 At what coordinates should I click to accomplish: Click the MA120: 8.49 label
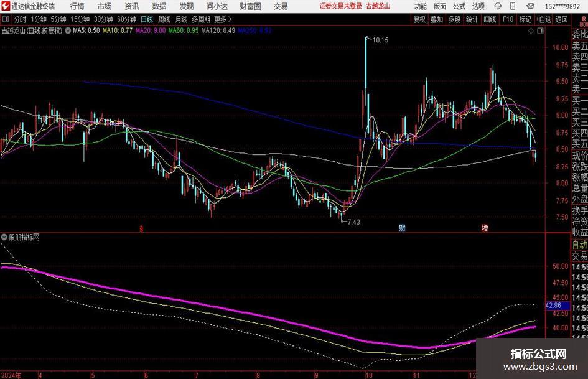(218, 30)
